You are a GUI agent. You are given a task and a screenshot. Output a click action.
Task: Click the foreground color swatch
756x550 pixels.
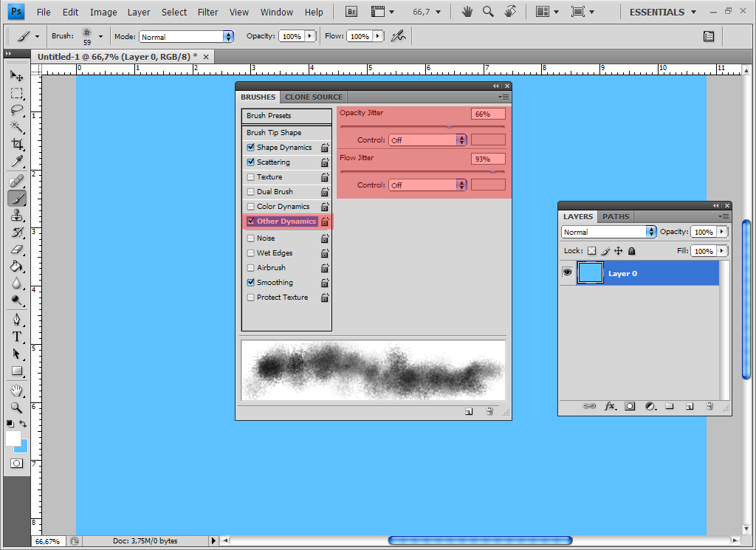pos(13,438)
